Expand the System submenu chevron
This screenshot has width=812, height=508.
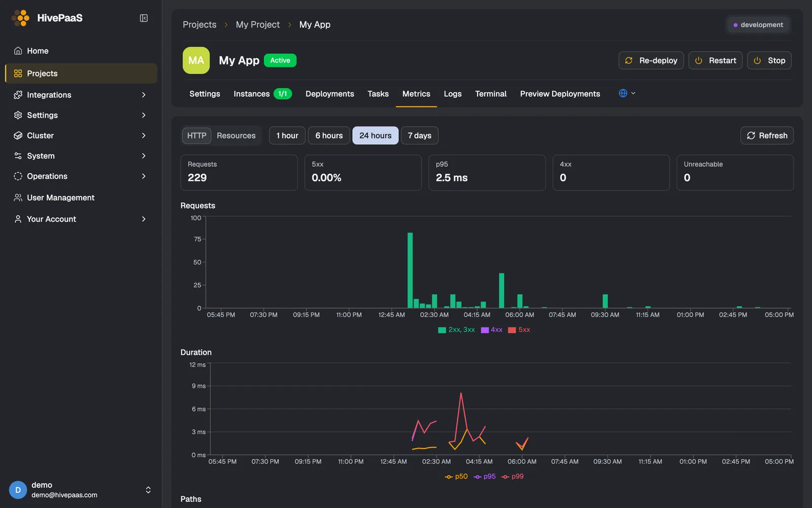pyautogui.click(x=144, y=156)
